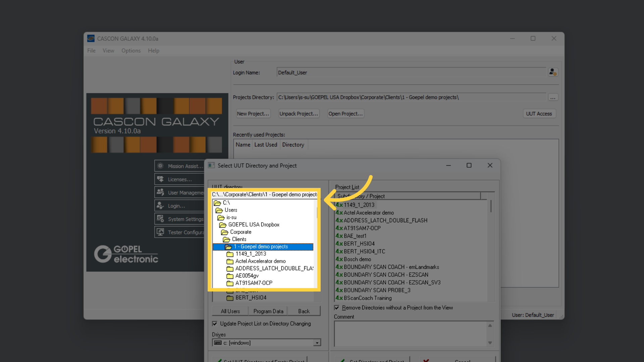Click the User Management people icon
644x362 pixels.
(x=160, y=192)
